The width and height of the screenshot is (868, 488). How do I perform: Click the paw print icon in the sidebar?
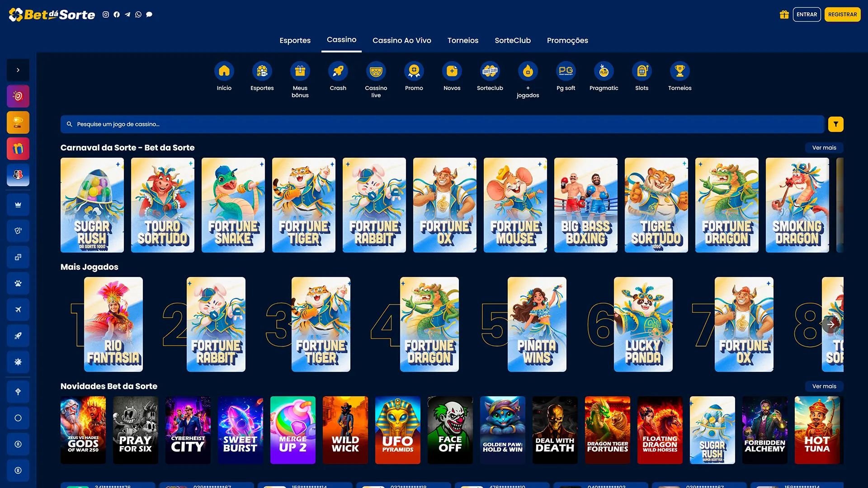[x=18, y=283]
